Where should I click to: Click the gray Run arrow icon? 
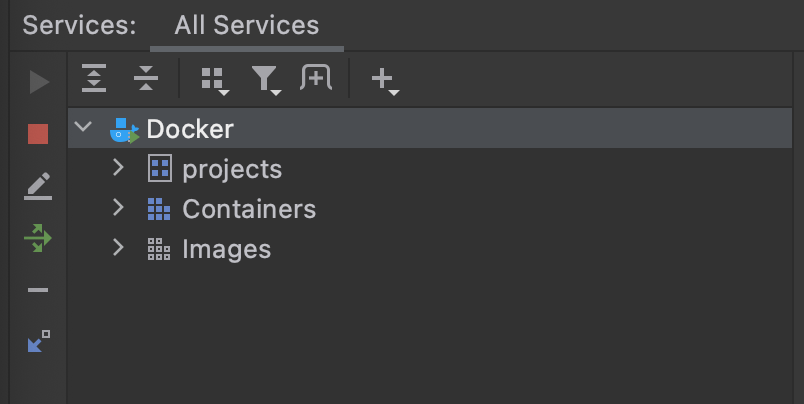(x=39, y=82)
